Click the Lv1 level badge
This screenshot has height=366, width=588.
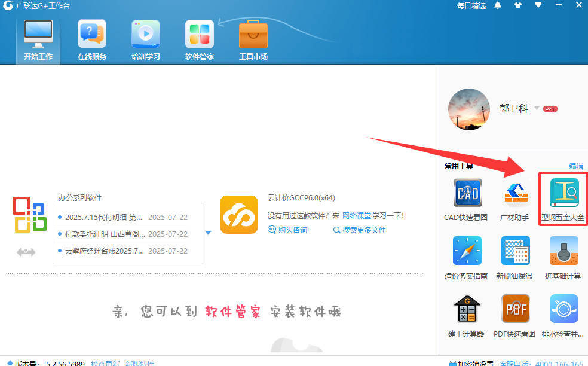click(x=550, y=109)
